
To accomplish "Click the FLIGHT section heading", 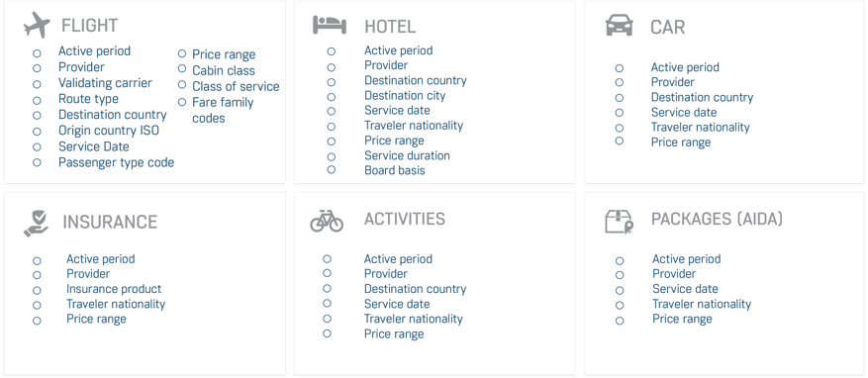I will [90, 26].
